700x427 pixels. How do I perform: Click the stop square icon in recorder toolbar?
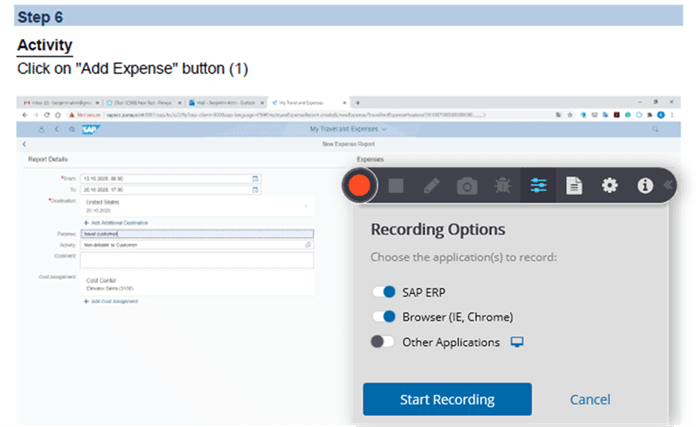pos(396,185)
